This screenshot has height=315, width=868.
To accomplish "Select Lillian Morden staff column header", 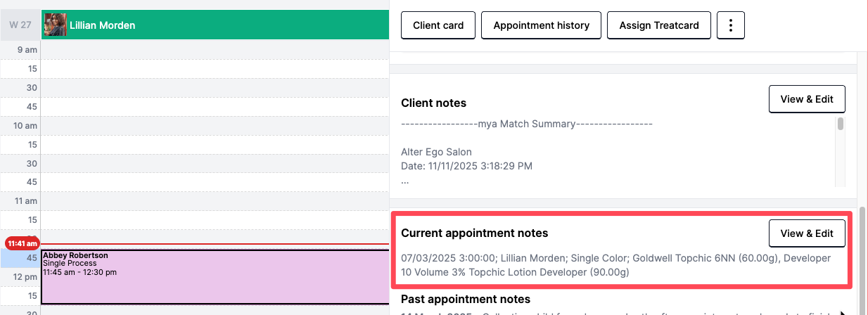I will click(x=215, y=25).
